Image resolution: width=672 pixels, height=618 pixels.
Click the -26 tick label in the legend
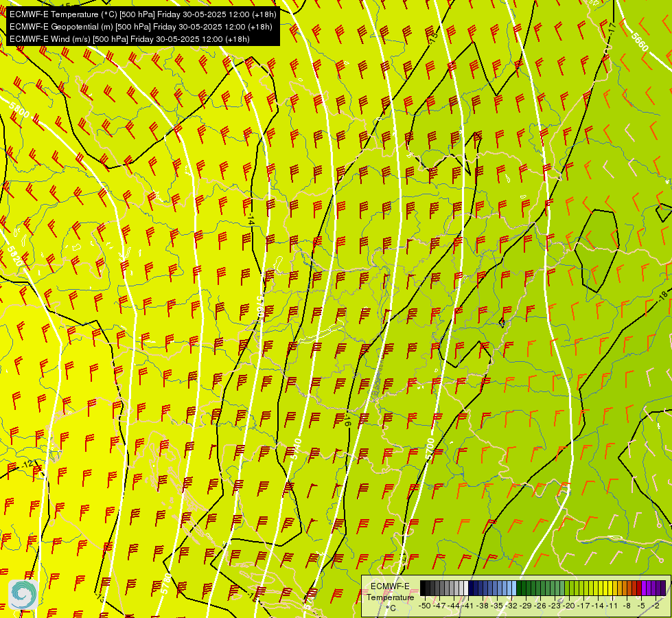click(x=540, y=606)
